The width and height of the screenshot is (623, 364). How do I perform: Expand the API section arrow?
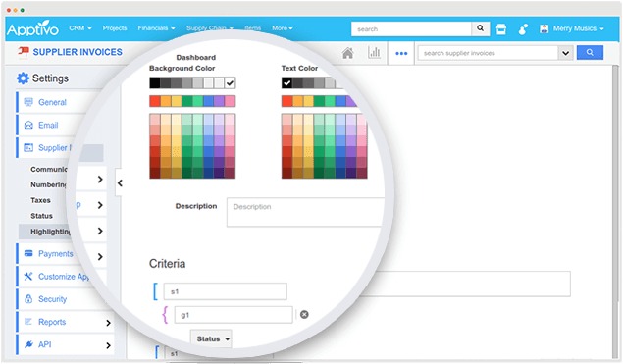tap(108, 345)
